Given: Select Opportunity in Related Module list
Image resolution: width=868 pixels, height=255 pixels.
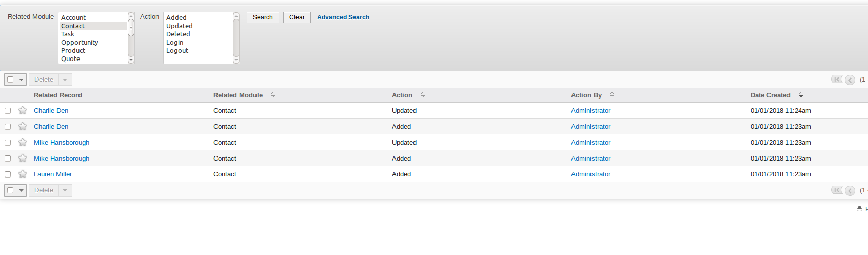Looking at the screenshot, I should (93, 42).
